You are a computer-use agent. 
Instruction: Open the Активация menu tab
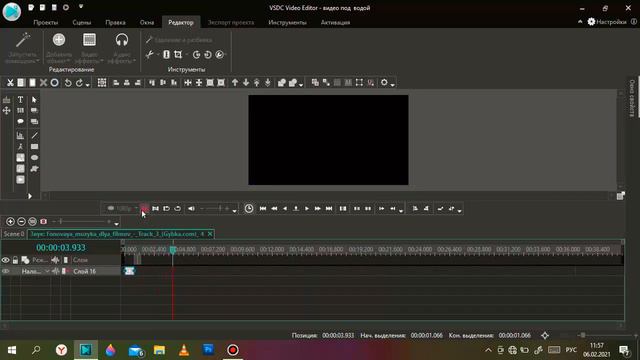[x=335, y=22]
